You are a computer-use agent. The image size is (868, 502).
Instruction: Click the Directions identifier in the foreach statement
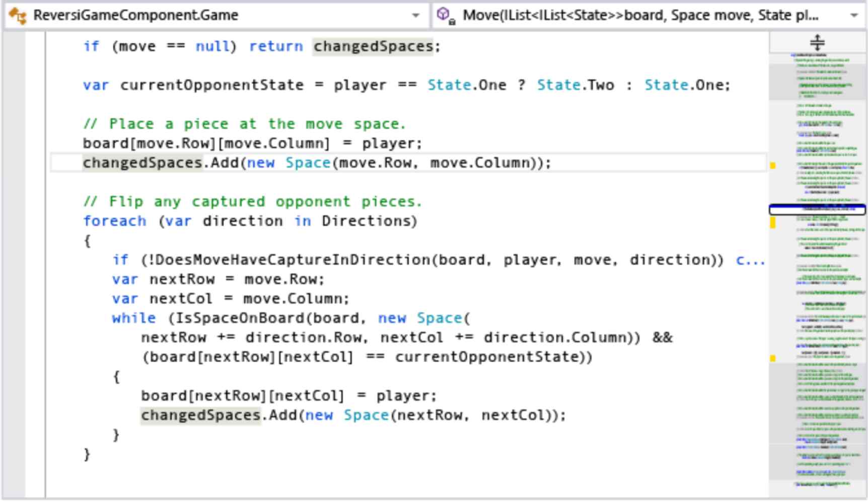tap(369, 221)
